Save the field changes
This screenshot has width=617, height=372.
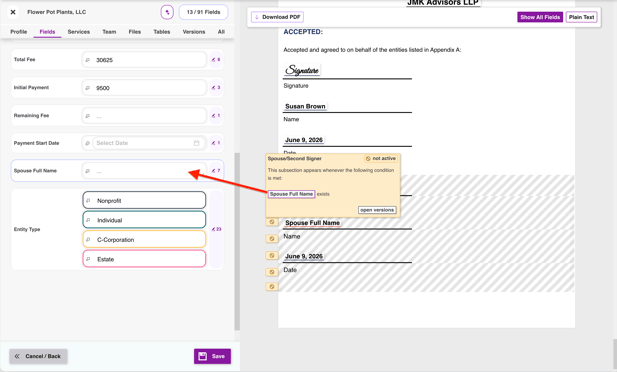point(212,356)
